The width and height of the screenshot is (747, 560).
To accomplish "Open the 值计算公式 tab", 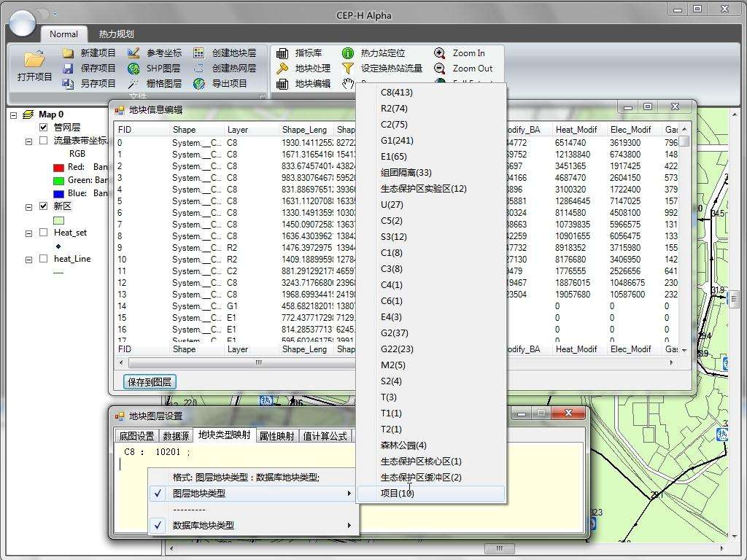I will (x=325, y=436).
